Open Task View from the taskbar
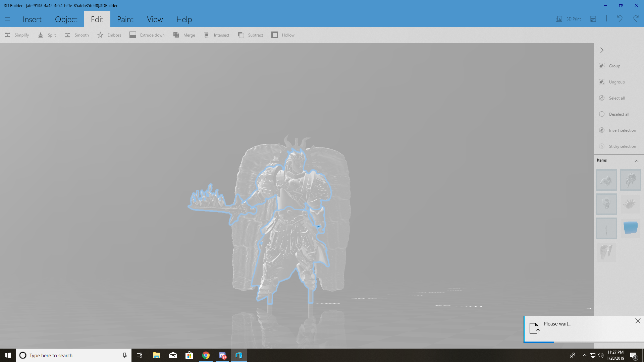The image size is (644, 362). (x=140, y=355)
